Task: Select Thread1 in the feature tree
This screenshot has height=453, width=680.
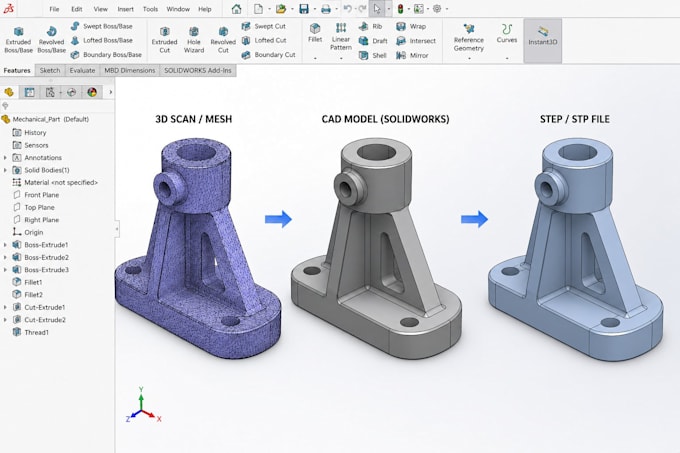Action: pyautogui.click(x=31, y=332)
